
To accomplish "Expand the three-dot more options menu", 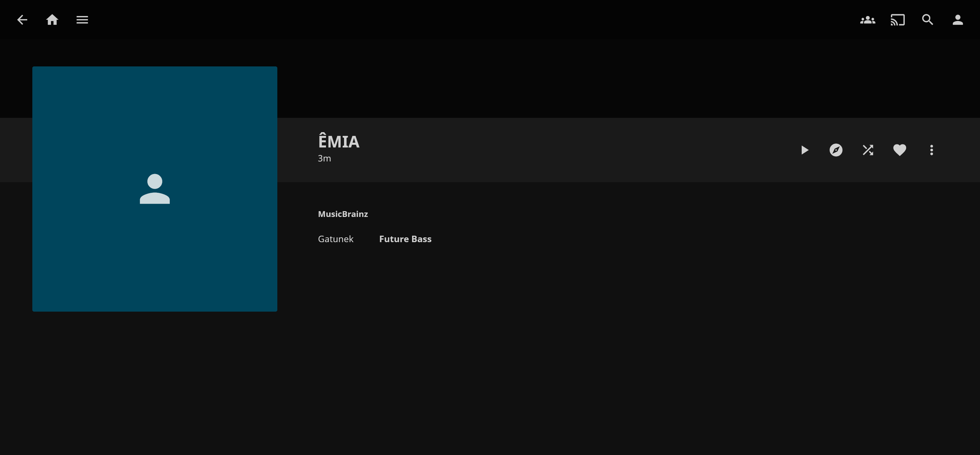I will (x=931, y=150).
